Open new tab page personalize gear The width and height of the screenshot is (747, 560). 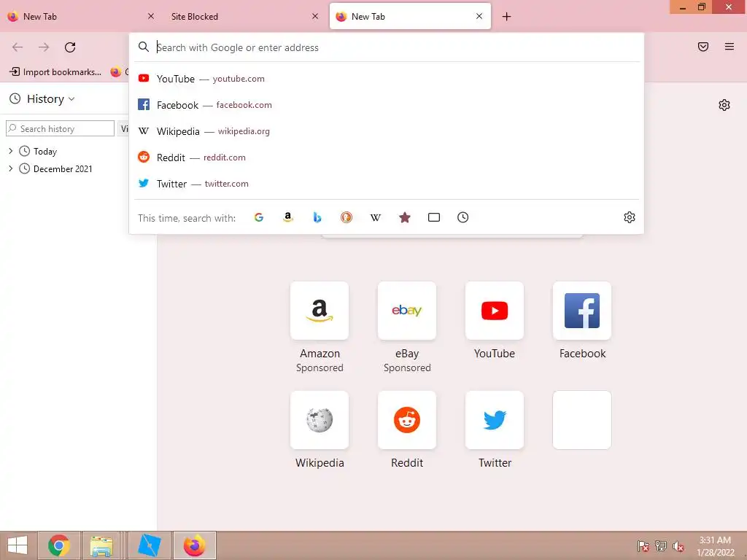(x=724, y=105)
